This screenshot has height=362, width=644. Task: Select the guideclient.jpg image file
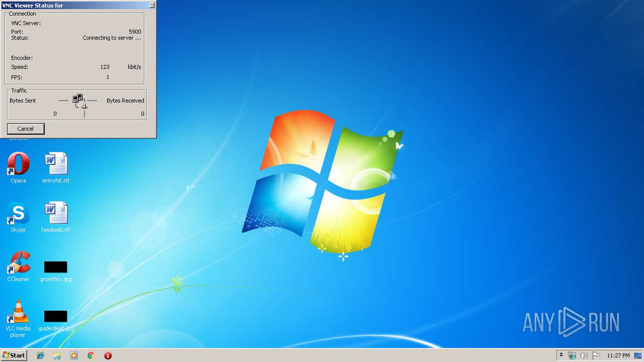pyautogui.click(x=56, y=321)
